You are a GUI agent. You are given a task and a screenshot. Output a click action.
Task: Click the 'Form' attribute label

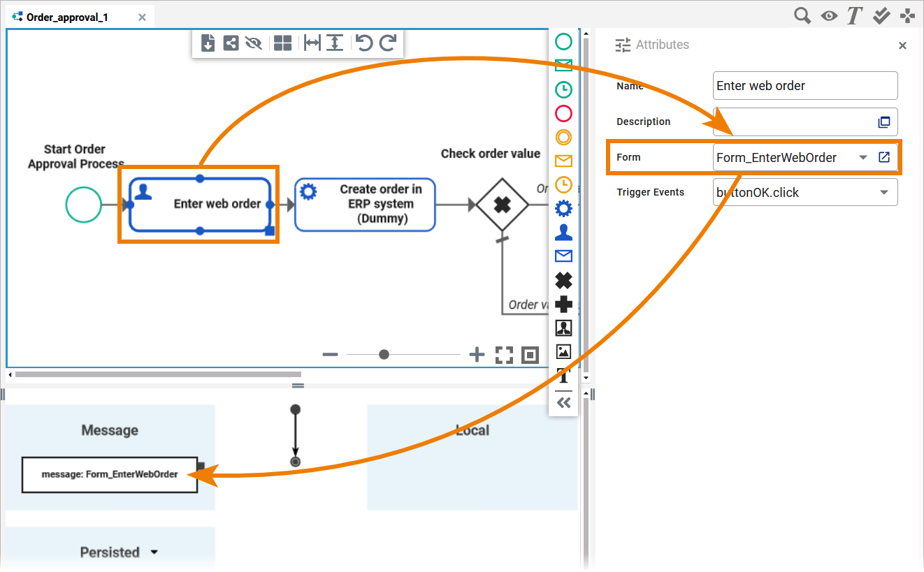[x=628, y=157]
